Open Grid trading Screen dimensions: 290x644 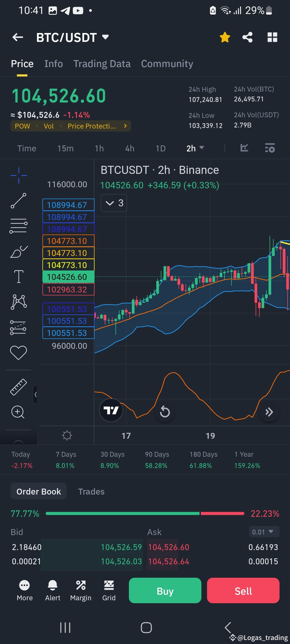[109, 591]
